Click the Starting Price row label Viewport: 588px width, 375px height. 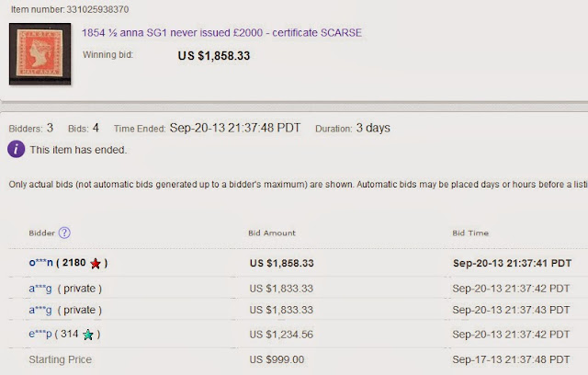tap(60, 358)
